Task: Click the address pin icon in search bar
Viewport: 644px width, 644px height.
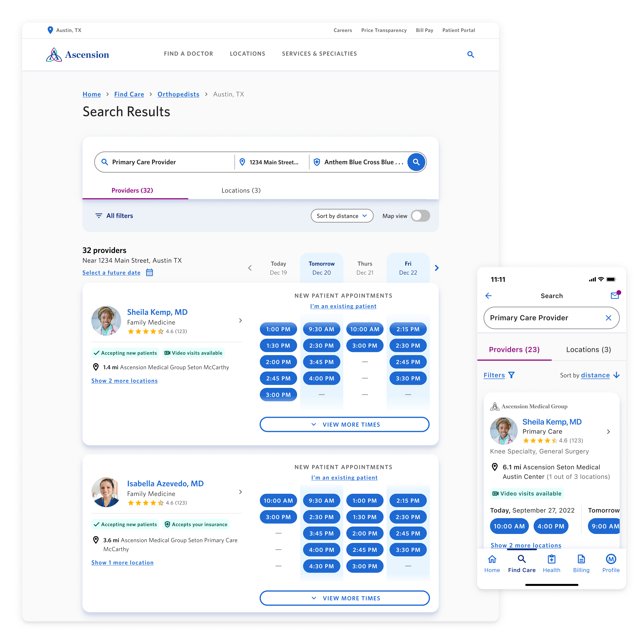Action: (x=242, y=162)
